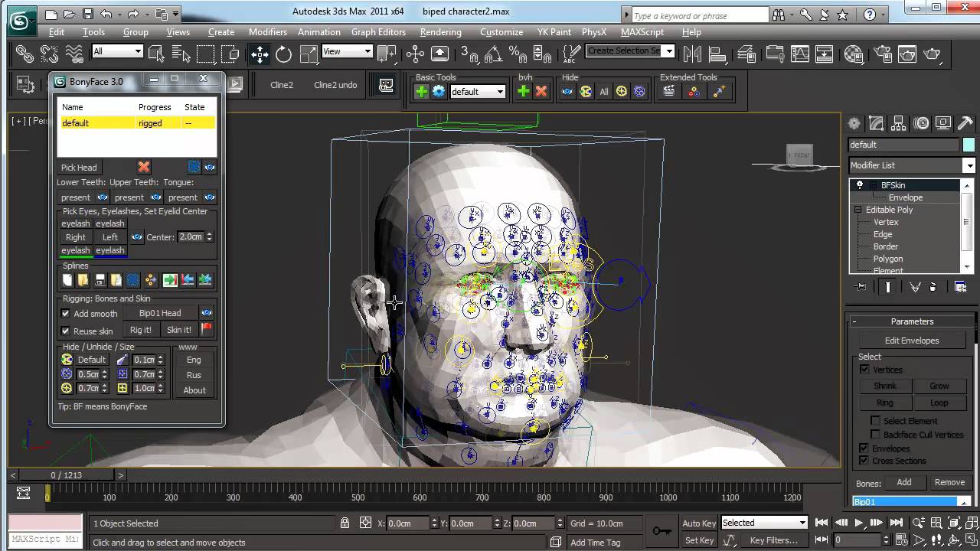This screenshot has height=551, width=980.
Task: Click the Select and Link chain icon
Action: coord(24,54)
